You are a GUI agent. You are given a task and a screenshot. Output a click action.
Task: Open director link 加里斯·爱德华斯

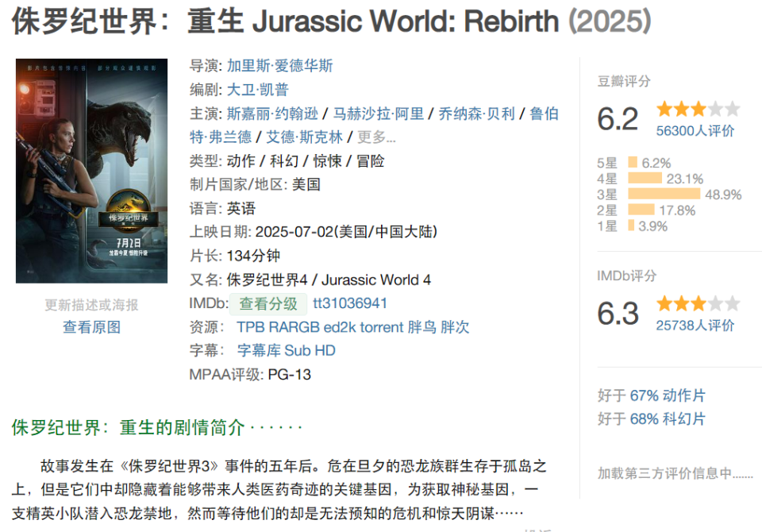280,66
